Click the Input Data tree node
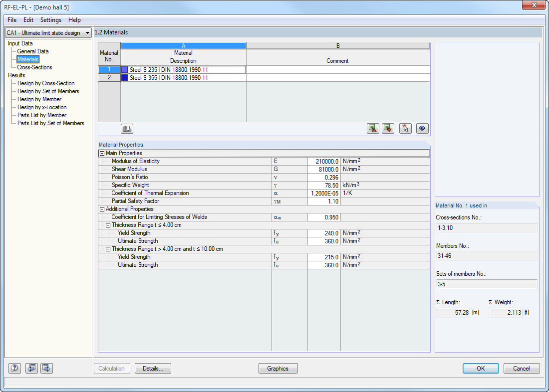 pyautogui.click(x=20, y=43)
